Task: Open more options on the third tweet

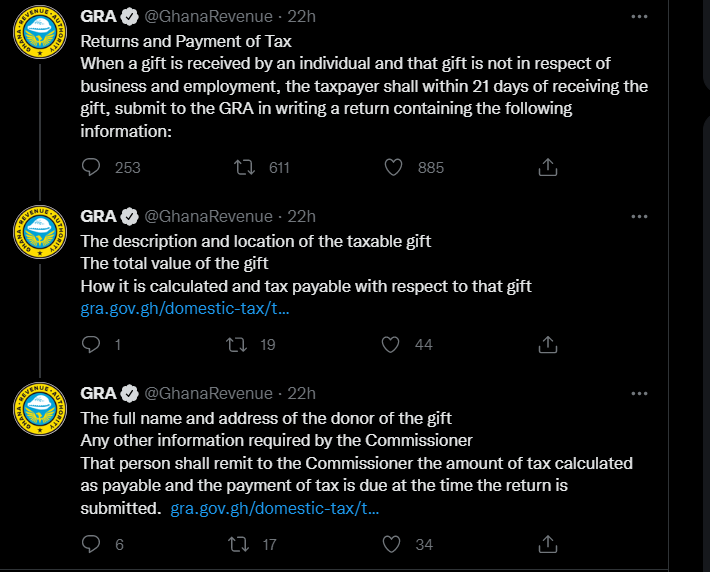Action: [639, 394]
